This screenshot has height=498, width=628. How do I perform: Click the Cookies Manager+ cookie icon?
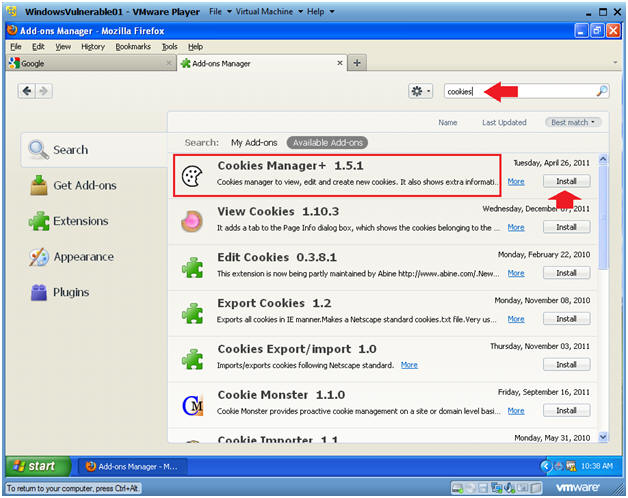click(x=192, y=177)
